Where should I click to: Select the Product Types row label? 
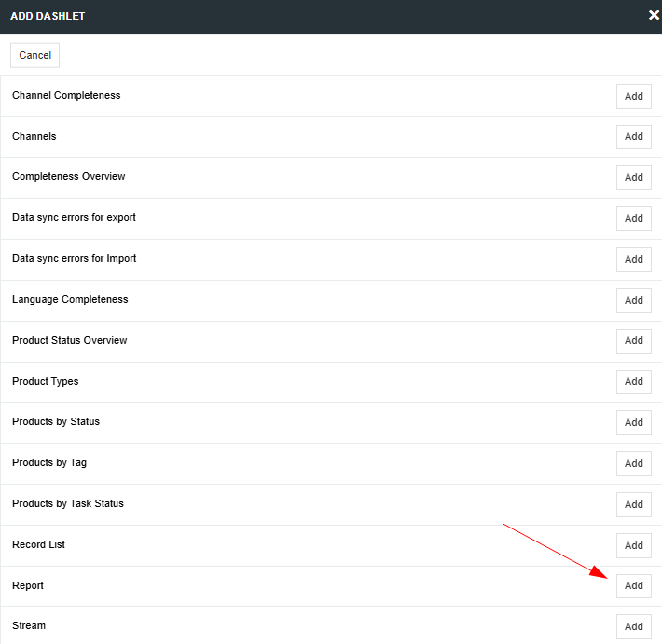click(46, 381)
